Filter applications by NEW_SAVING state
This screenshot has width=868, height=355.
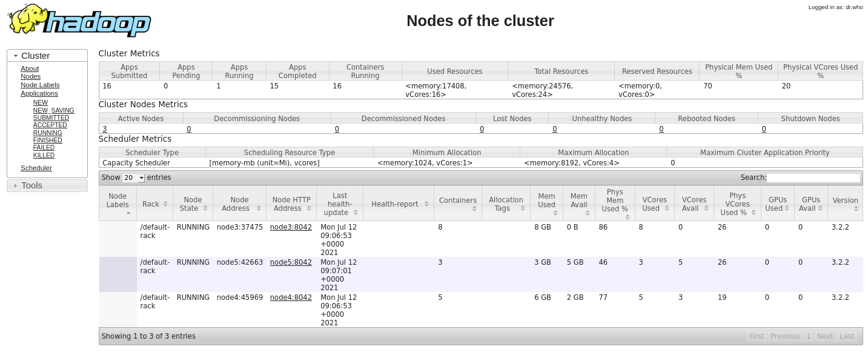point(54,110)
